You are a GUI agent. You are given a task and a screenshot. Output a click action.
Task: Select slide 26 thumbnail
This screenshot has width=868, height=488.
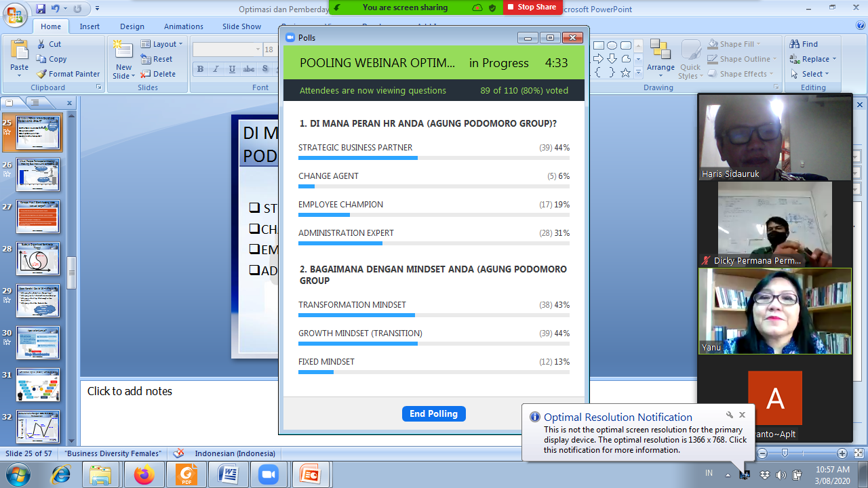point(38,175)
